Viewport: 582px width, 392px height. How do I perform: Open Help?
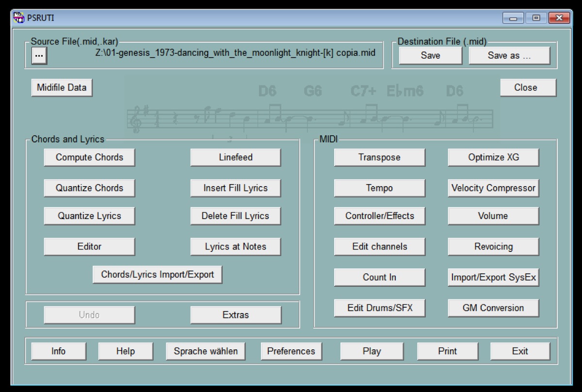(x=126, y=351)
